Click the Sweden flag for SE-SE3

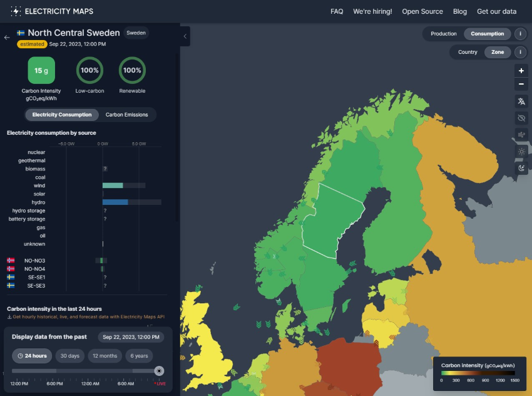11,286
